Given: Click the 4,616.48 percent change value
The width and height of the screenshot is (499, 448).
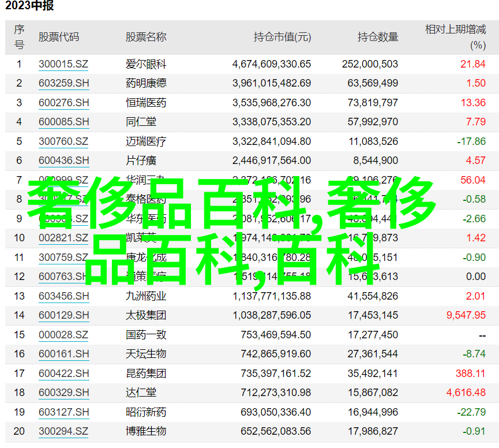Looking at the screenshot, I should [466, 393].
